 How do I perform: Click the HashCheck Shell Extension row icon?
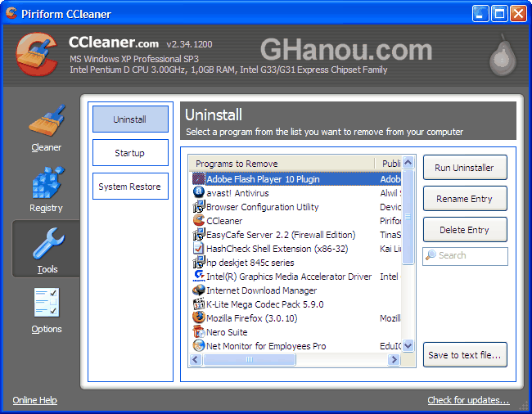pos(199,248)
